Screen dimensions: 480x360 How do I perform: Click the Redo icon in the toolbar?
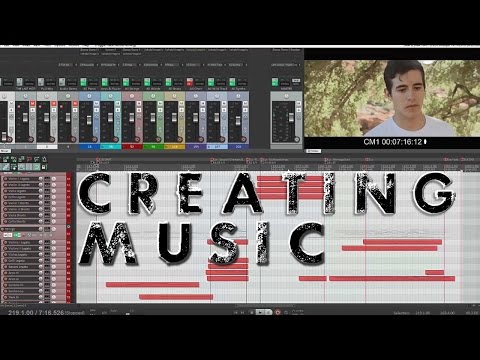pyautogui.click(x=37, y=159)
